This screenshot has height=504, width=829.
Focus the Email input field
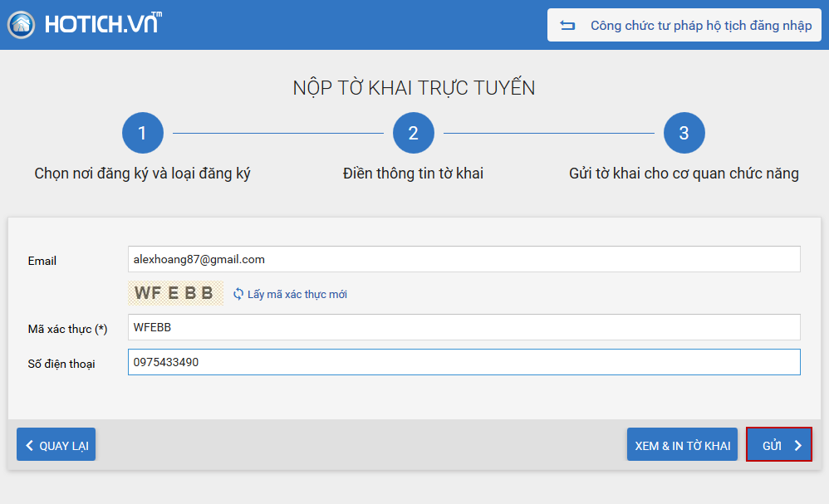[x=464, y=259]
